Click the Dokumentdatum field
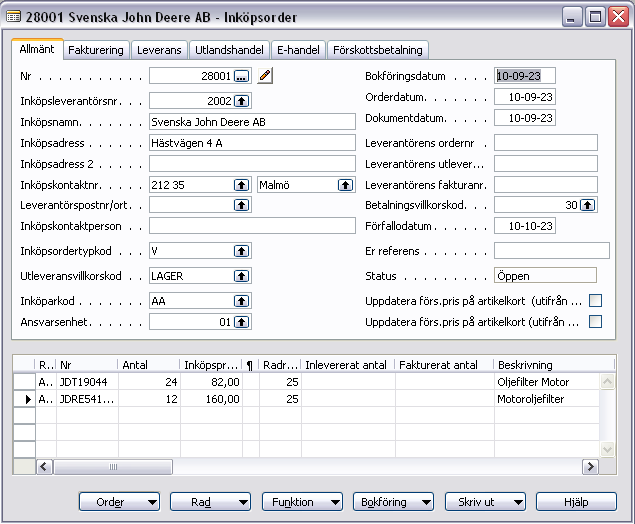 pyautogui.click(x=525, y=118)
